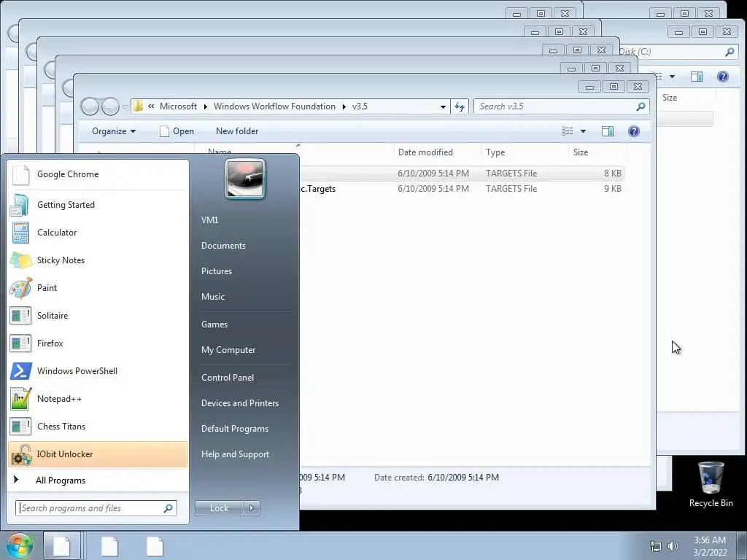Click search magnifier in Disk (C:) window
This screenshot has width=747, height=560.
729,52
